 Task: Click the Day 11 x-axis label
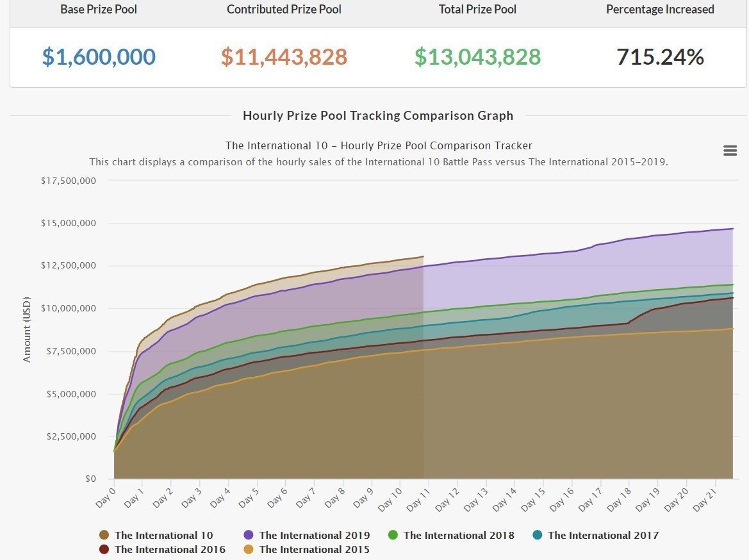pos(418,500)
